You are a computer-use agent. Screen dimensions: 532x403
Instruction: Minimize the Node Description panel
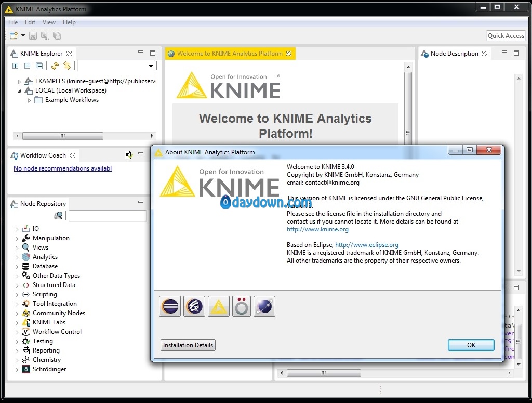click(504, 52)
